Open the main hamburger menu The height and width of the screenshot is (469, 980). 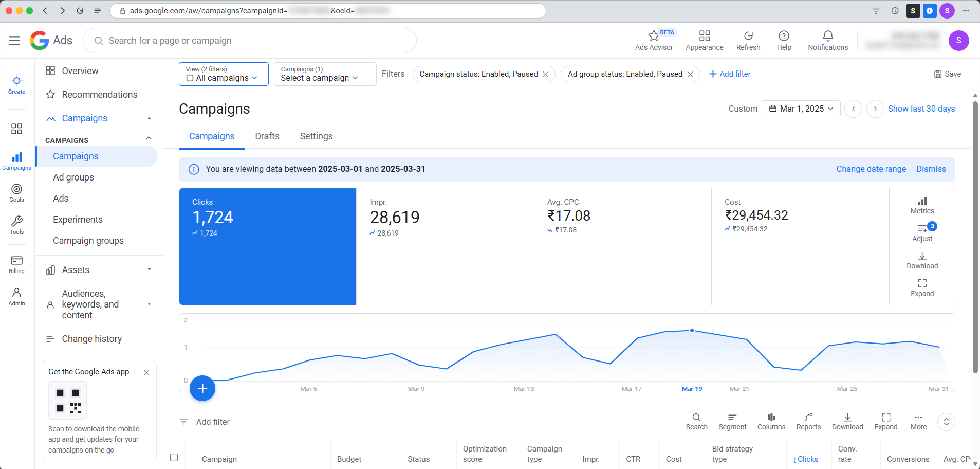pyautogui.click(x=14, y=41)
